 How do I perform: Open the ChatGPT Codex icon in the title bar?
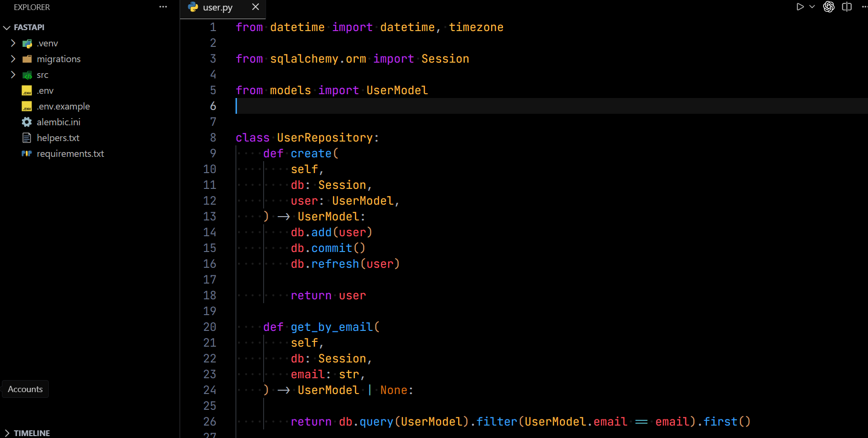coord(829,7)
